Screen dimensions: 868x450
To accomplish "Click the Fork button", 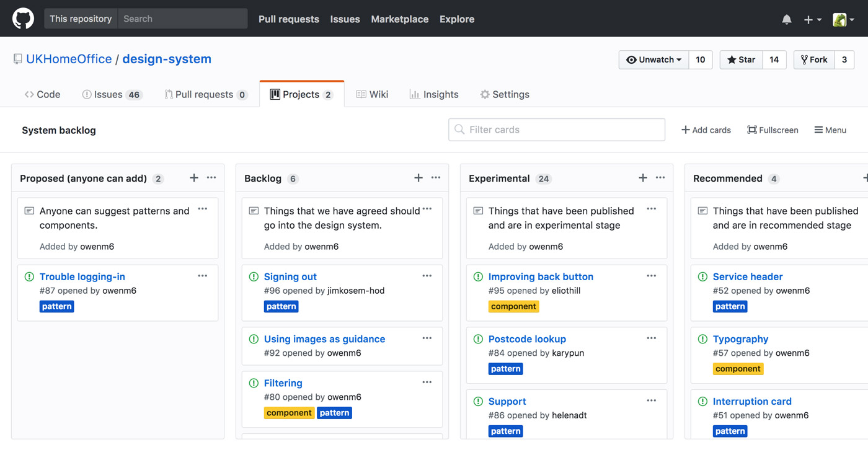I will pyautogui.click(x=814, y=60).
